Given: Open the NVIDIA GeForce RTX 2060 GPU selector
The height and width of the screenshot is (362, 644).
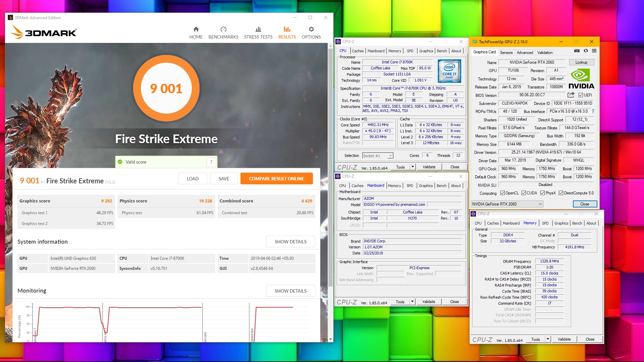Looking at the screenshot, I should (507, 204).
